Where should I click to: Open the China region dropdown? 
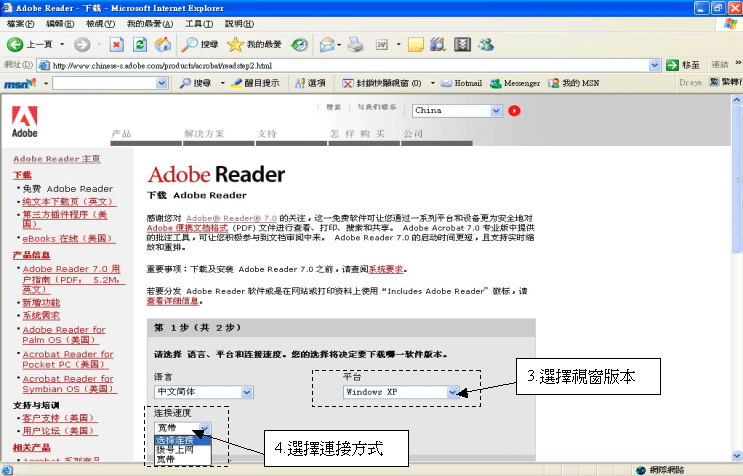[496, 111]
